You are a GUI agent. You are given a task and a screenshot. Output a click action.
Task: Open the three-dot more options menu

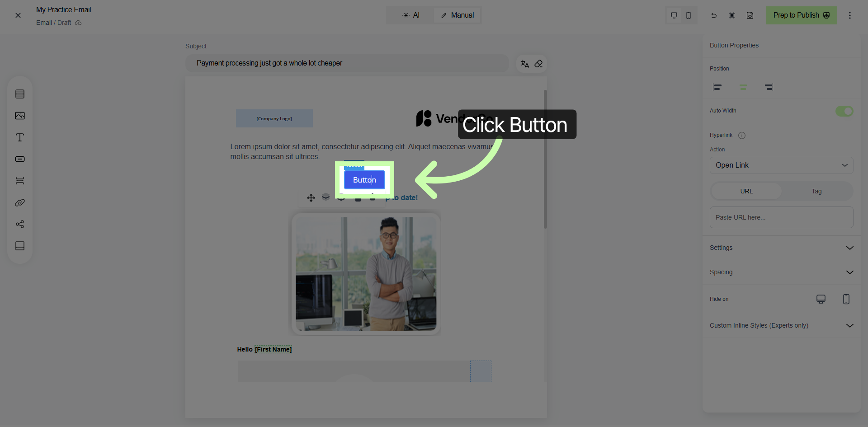click(x=850, y=15)
